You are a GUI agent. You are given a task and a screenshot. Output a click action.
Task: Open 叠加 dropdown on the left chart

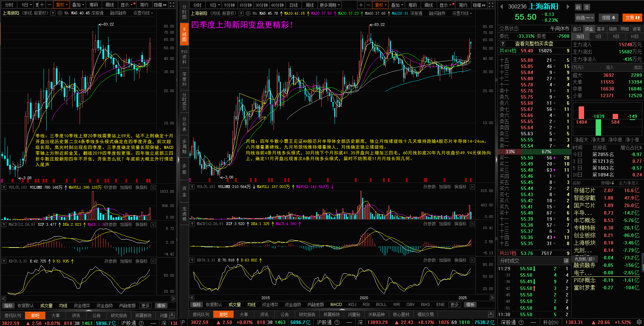pos(78,5)
